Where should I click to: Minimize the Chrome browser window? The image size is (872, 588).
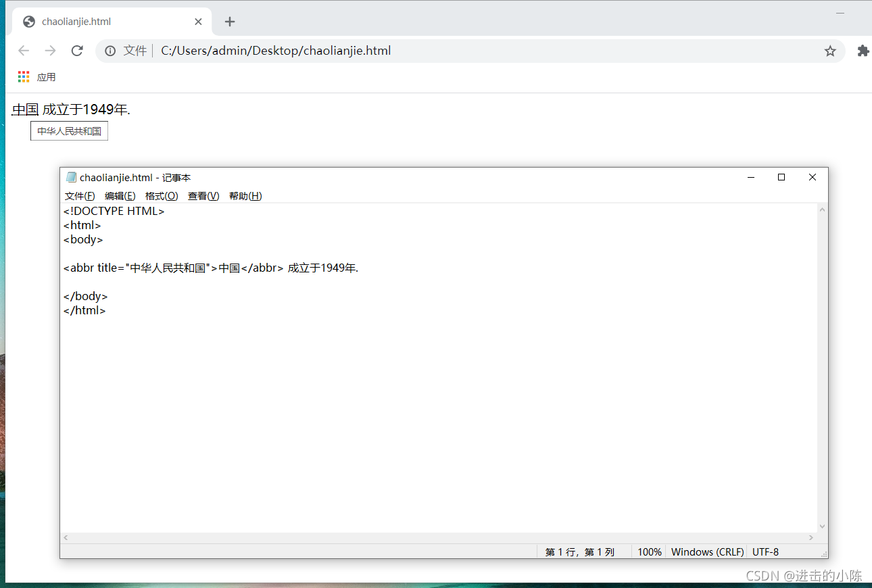pyautogui.click(x=840, y=13)
